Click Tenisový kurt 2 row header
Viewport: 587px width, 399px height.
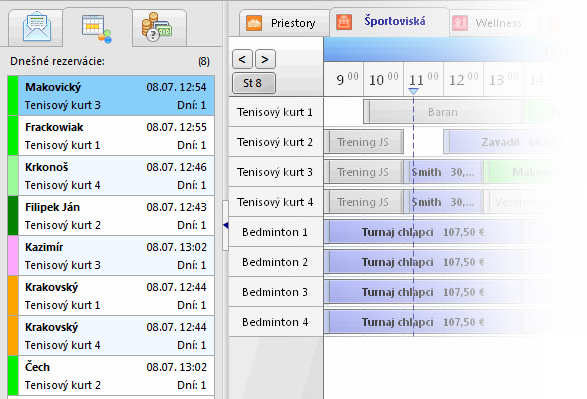pos(276,142)
